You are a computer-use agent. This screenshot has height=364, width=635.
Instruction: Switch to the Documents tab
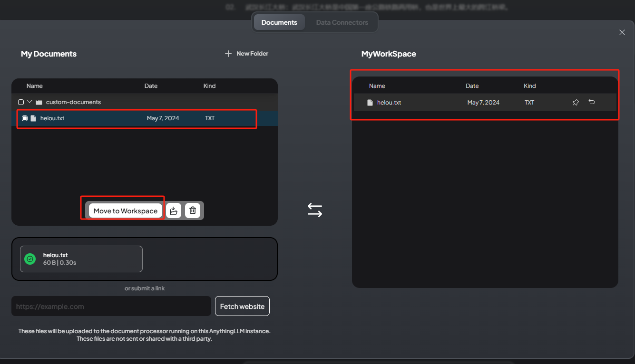279,22
